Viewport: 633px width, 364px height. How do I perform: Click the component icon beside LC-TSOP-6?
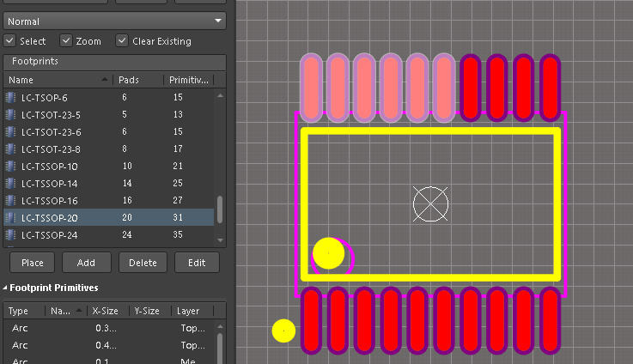click(11, 97)
